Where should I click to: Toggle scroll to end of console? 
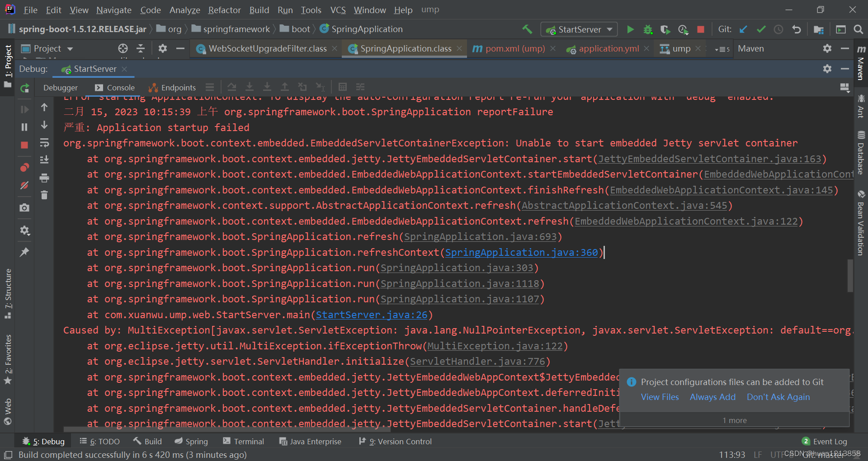click(x=44, y=160)
